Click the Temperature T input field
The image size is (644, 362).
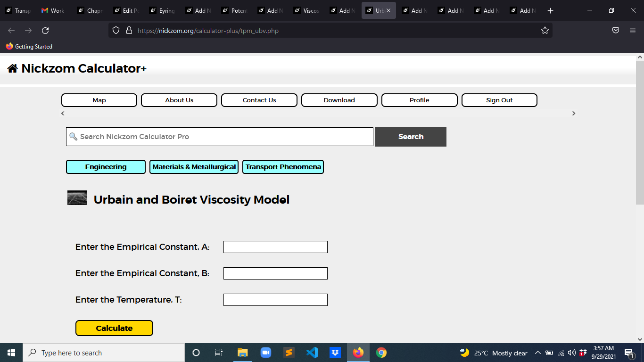point(275,300)
